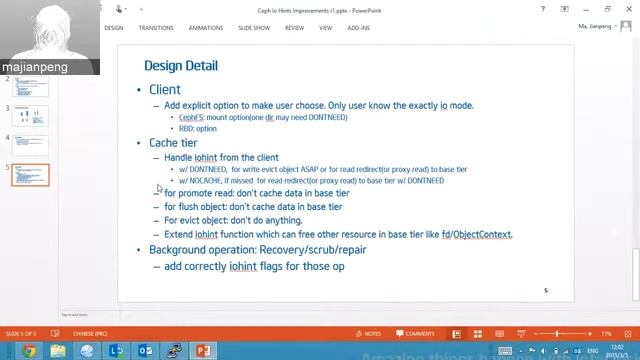Click 'add correctly iohint flags' line
The width and height of the screenshot is (640, 360).
pyautogui.click(x=254, y=267)
